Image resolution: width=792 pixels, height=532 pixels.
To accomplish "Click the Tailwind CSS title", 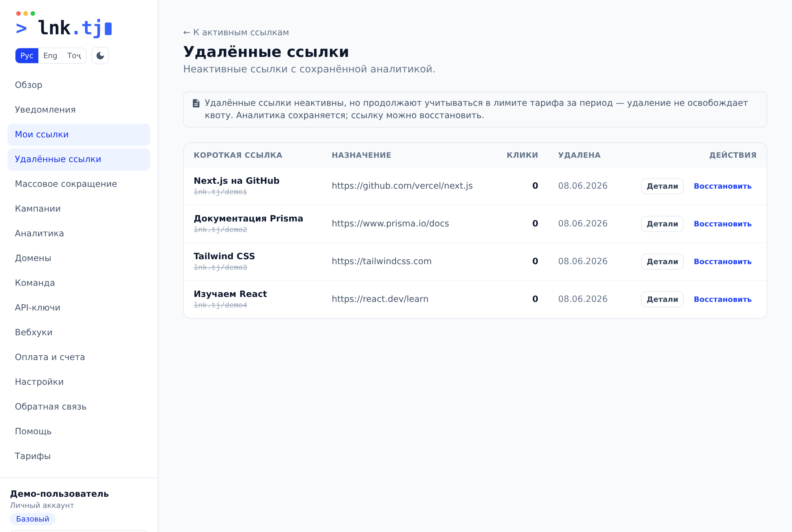I will coord(224,256).
